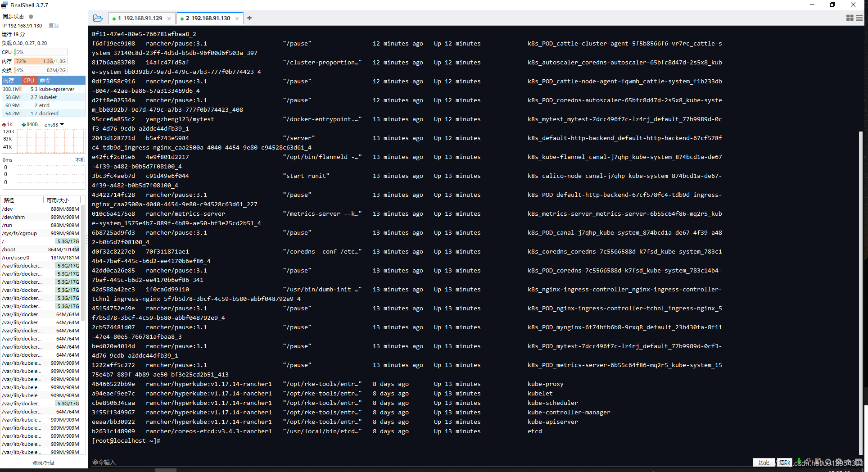This screenshot has width=868, height=472.
Task: Click the network traffic graph
Action: (x=50, y=141)
